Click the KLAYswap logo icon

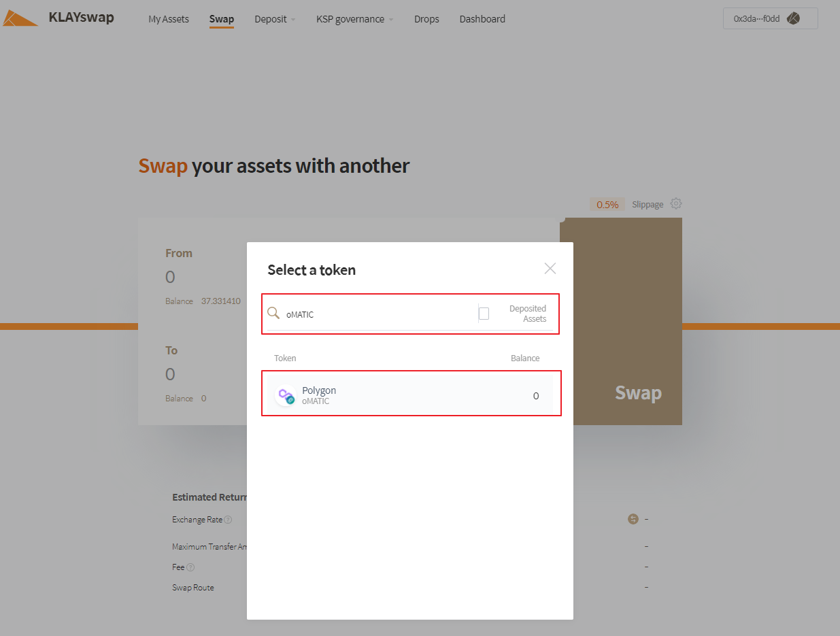pos(20,18)
